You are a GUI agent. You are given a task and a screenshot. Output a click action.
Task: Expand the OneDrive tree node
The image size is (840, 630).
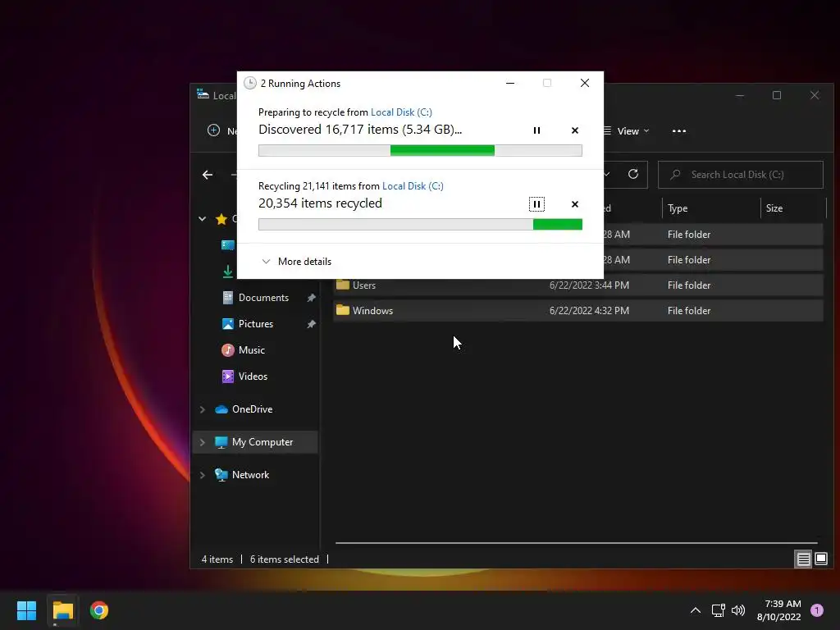(x=203, y=409)
